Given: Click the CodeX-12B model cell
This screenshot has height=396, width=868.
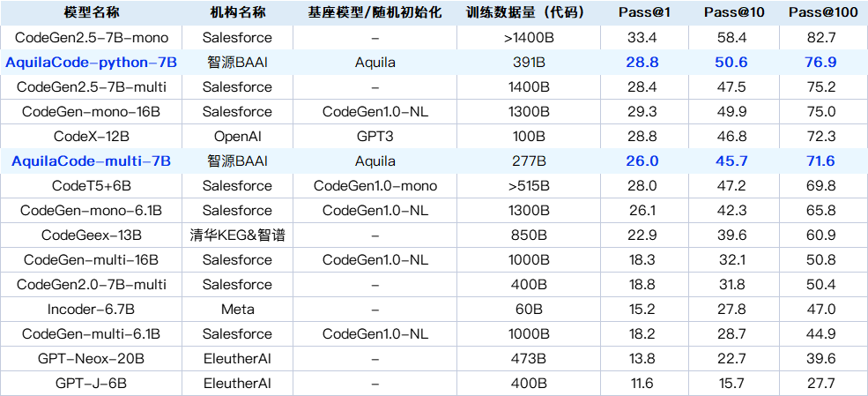Looking at the screenshot, I should [91, 137].
